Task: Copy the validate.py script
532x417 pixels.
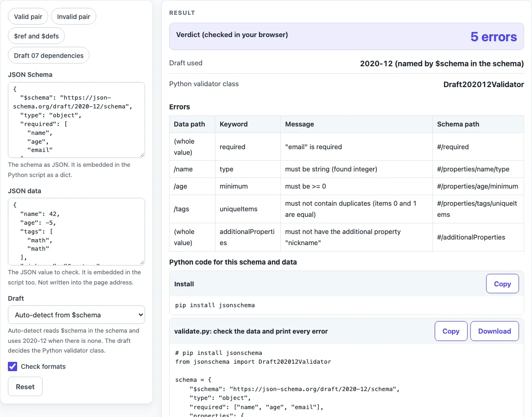Action: 451,331
